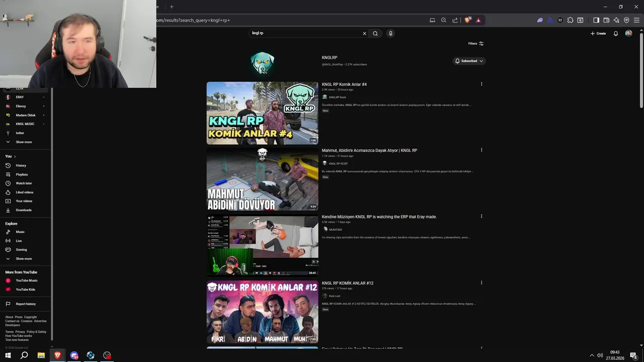Open more options for Mahmut Abidin video
The image size is (644, 362).
point(481,150)
